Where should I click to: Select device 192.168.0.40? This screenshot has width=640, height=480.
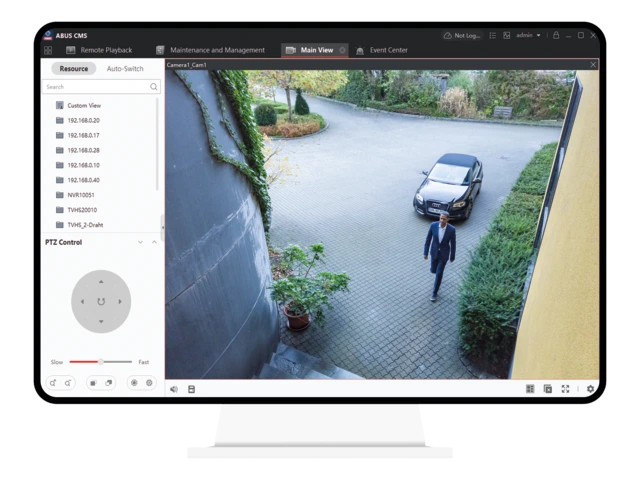(83, 180)
